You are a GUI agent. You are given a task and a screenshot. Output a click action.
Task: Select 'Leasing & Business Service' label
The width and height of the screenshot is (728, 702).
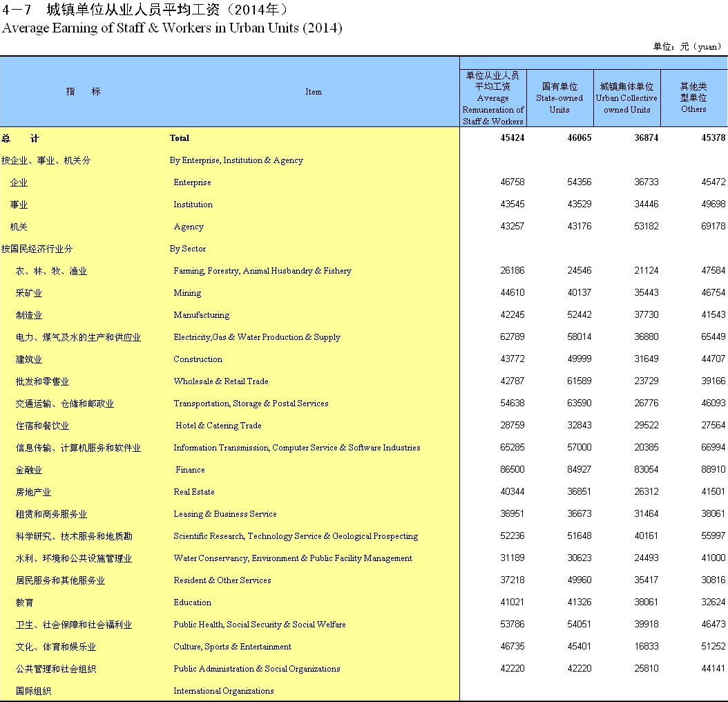(224, 514)
